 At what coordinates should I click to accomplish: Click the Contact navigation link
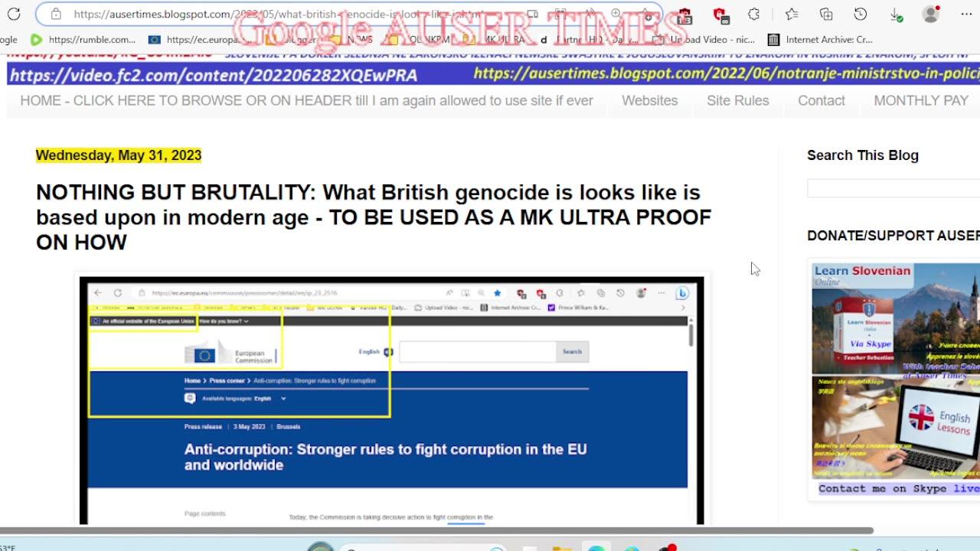point(821,100)
